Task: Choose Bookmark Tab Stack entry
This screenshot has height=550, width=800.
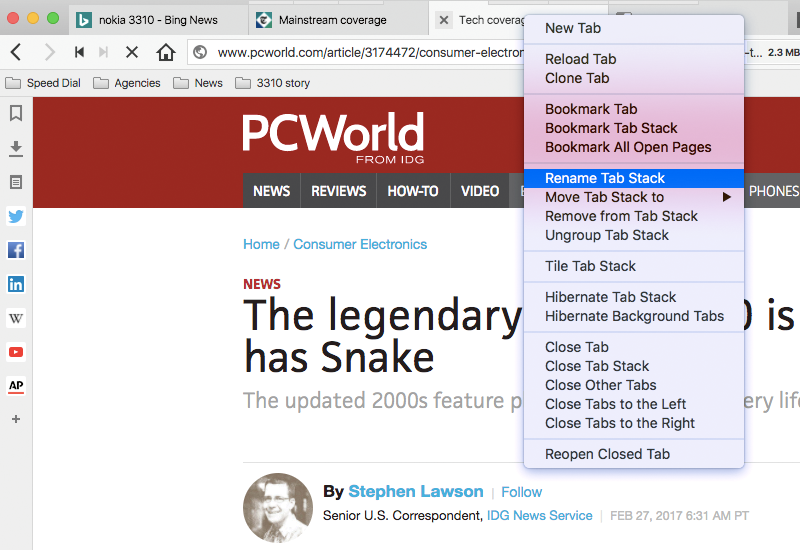Action: (634, 128)
